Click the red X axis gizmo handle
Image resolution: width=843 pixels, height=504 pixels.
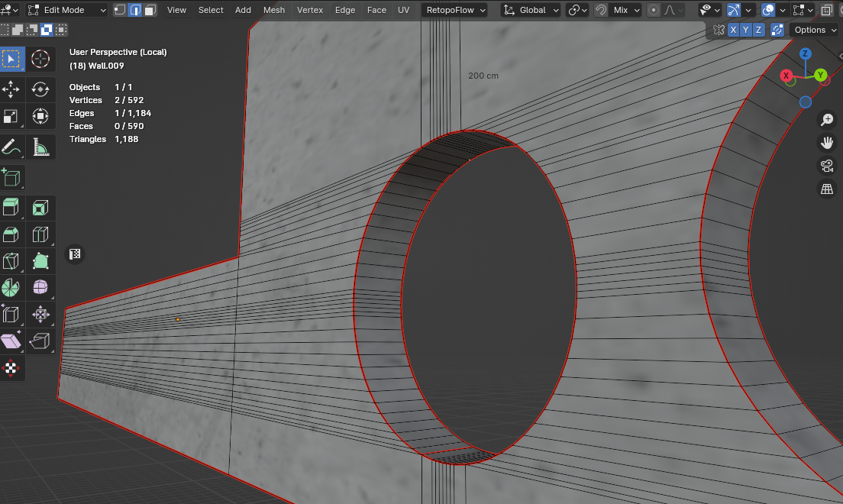click(786, 76)
